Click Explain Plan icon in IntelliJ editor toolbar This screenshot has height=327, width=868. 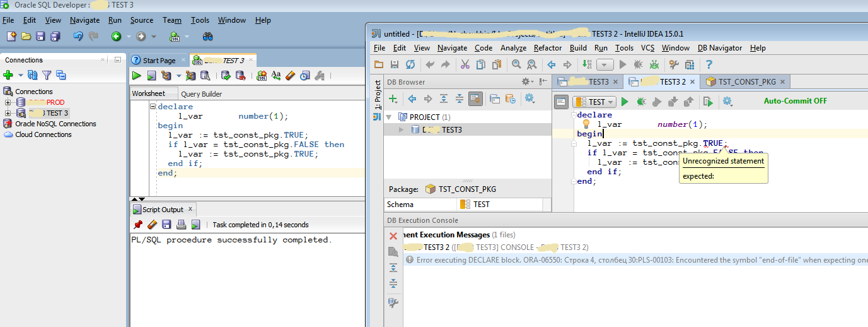pyautogui.click(x=709, y=101)
